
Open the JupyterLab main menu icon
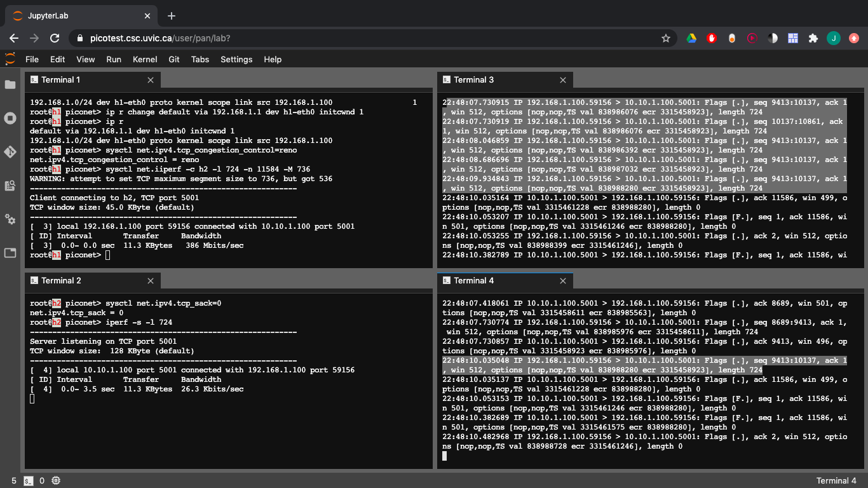pyautogui.click(x=9, y=59)
